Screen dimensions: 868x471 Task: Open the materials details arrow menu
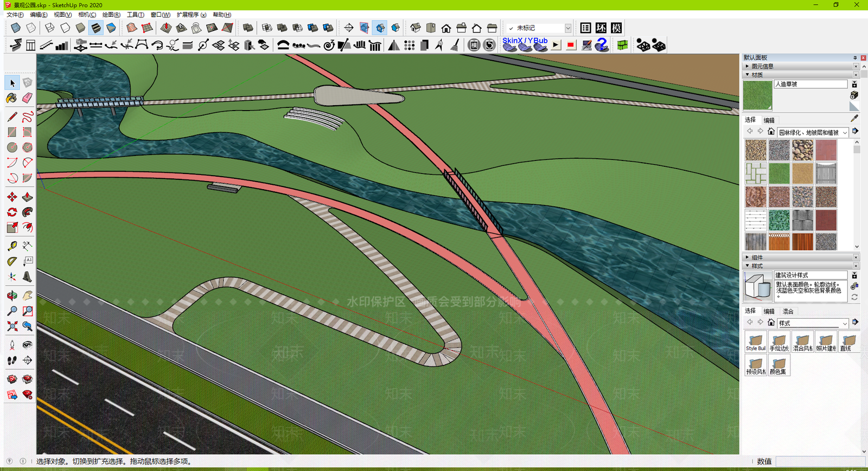[855, 131]
